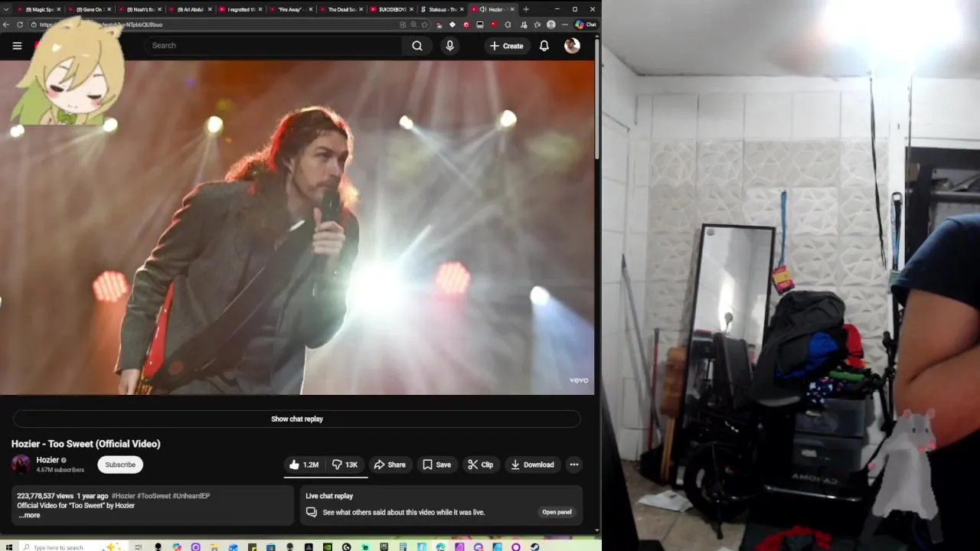The width and height of the screenshot is (980, 551).
Task: Expand the description with ...more
Action: click(29, 516)
